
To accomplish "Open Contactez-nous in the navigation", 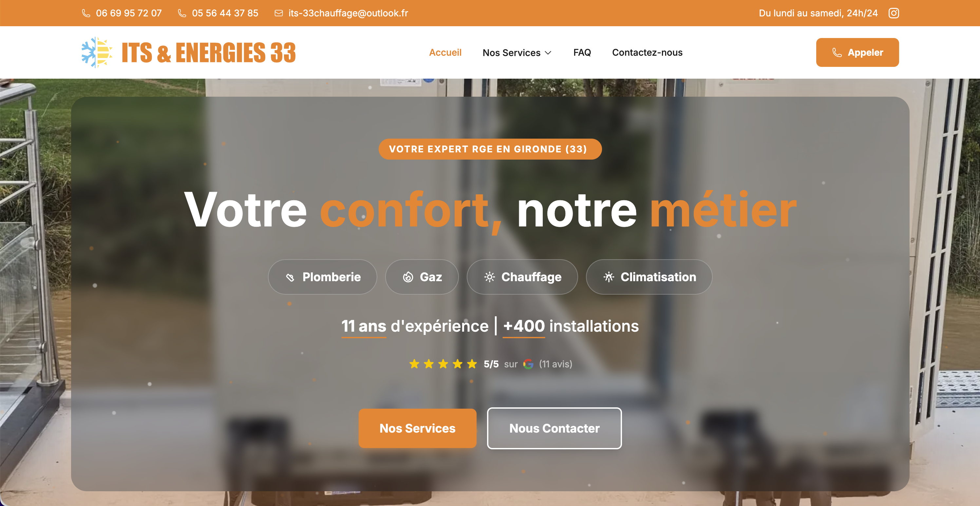I will tap(647, 52).
